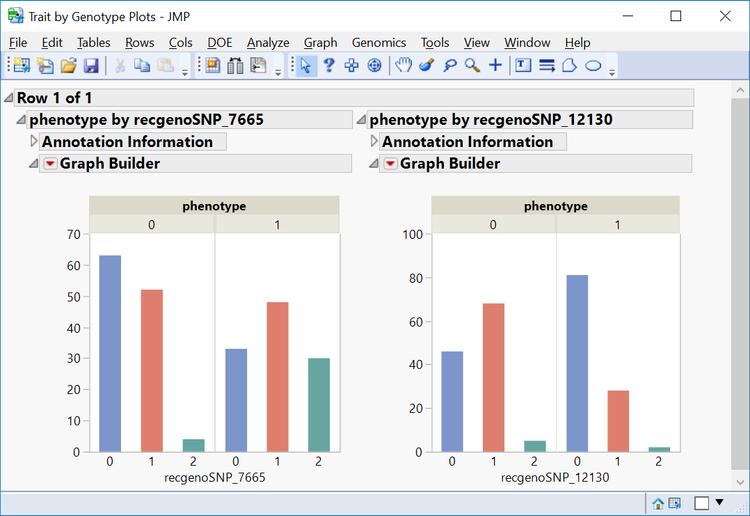Click the Cut scissors icon
Viewport: 750px width, 516px height.
click(120, 65)
